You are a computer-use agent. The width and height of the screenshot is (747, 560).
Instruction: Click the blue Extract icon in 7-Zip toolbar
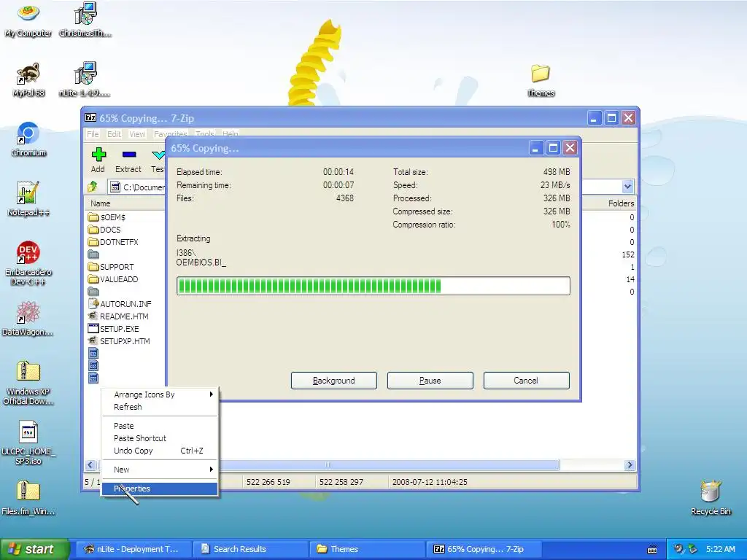click(x=129, y=155)
